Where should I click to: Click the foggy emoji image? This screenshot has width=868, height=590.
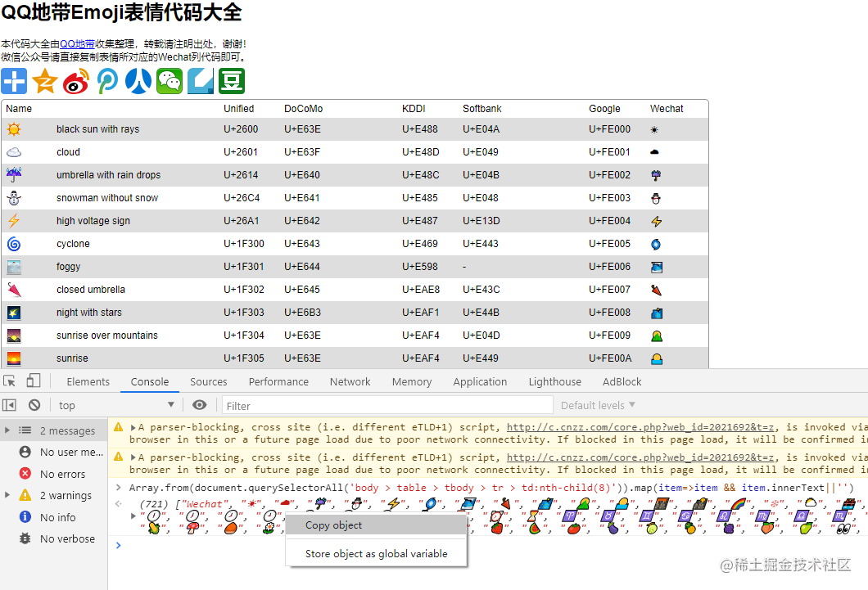tap(14, 267)
